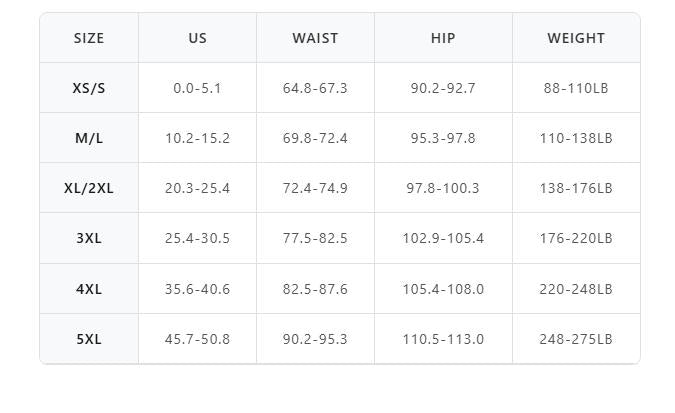Image resolution: width=675 pixels, height=413 pixels.
Task: Click the 64.8-67.3 waist cell
Action: point(315,88)
